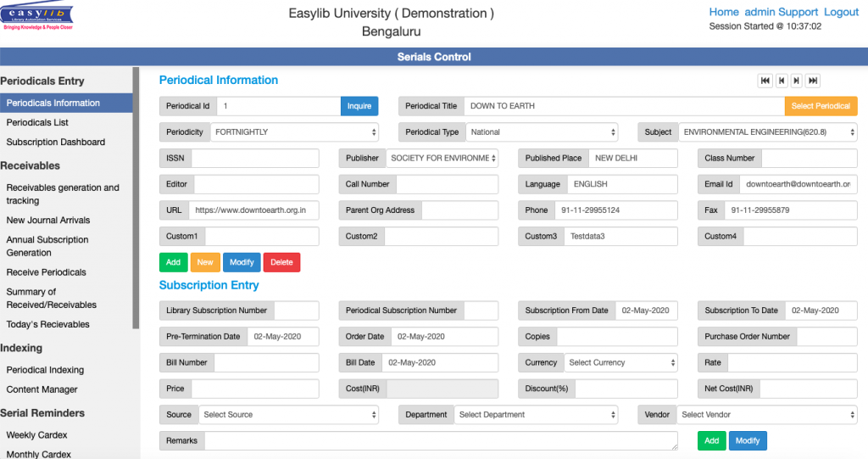This screenshot has height=459, width=868.
Task: Focus the Call Number field
Action: pos(448,184)
